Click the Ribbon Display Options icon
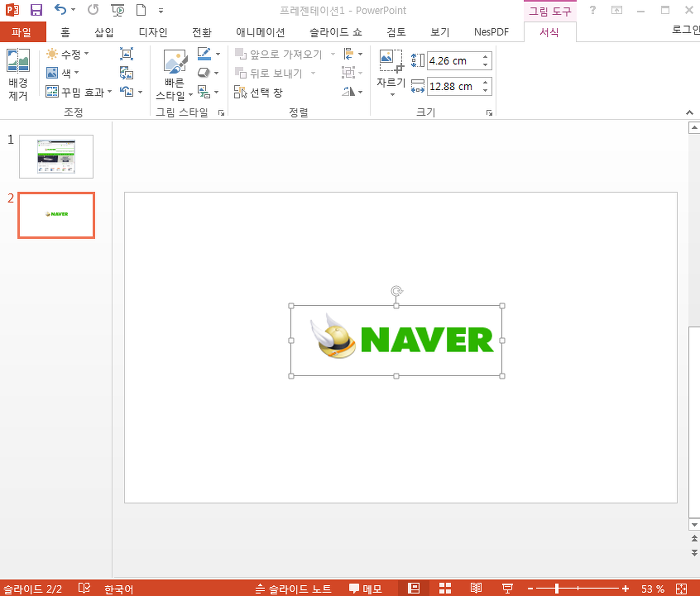Viewport: 700px width, 596px height. 617,10
